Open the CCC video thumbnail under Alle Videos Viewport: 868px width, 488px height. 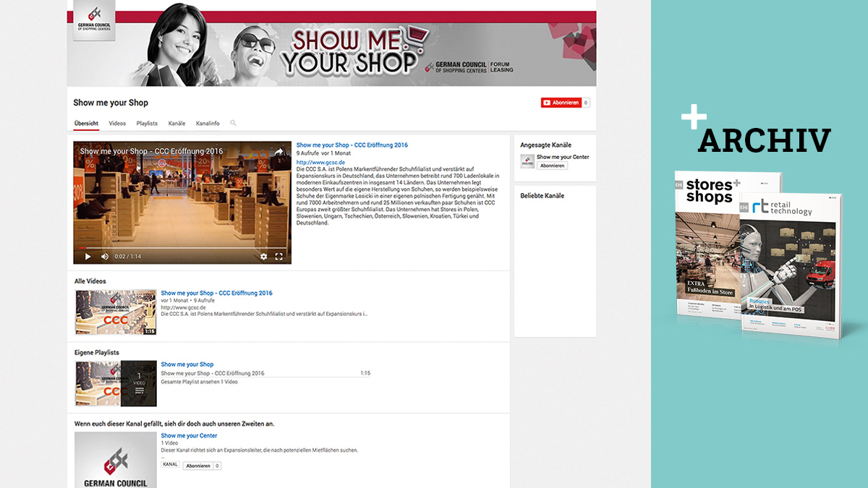click(x=114, y=309)
